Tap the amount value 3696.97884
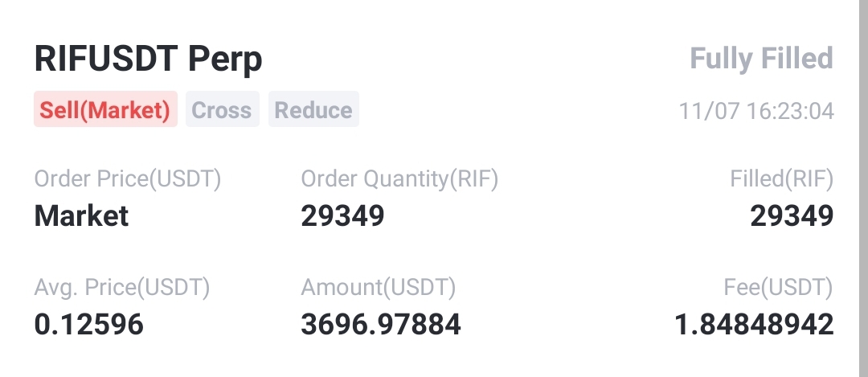The image size is (868, 377). coord(381,324)
